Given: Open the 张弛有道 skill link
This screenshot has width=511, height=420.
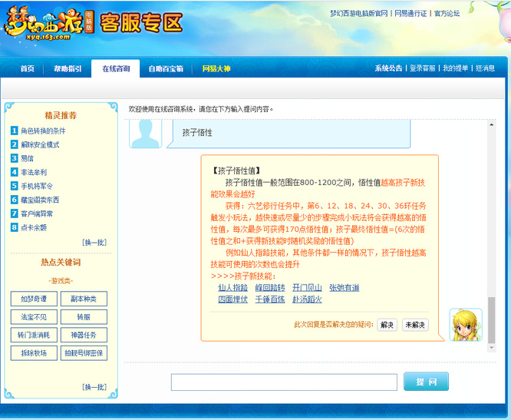Looking at the screenshot, I should click(x=345, y=288).
